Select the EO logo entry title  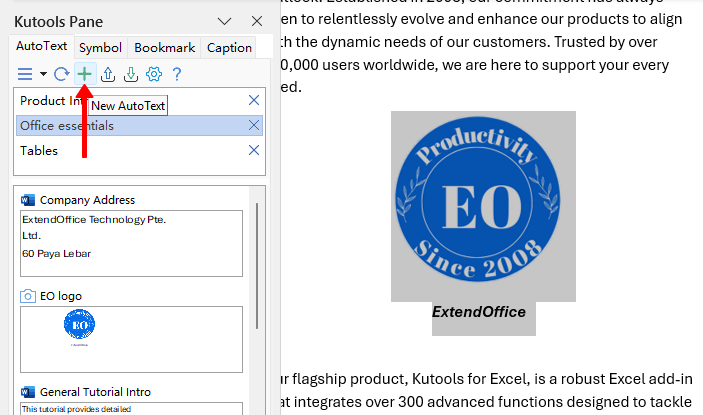61,296
